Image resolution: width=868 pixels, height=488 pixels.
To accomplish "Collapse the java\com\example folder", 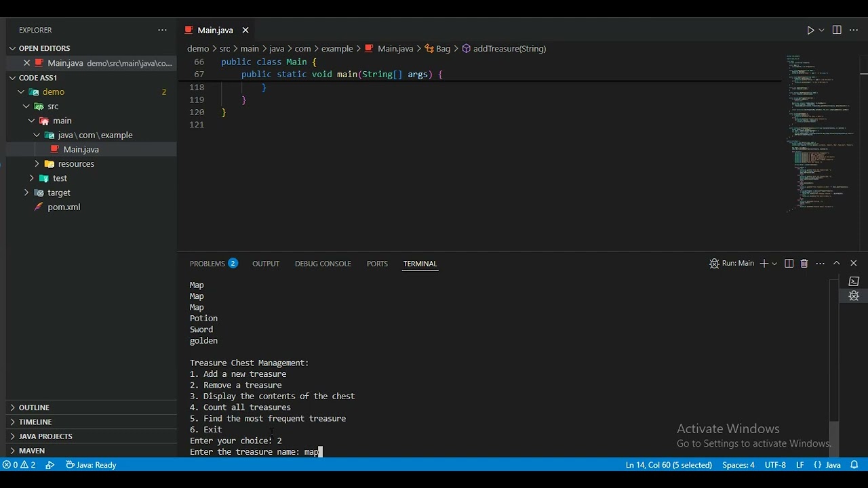I will (x=95, y=135).
